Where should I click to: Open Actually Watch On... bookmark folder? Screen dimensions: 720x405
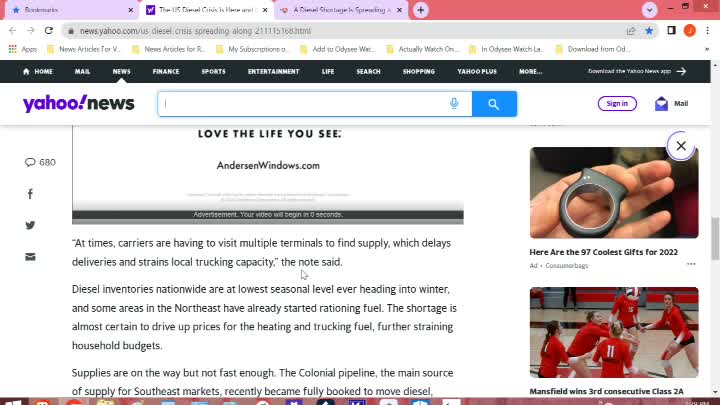pos(423,49)
